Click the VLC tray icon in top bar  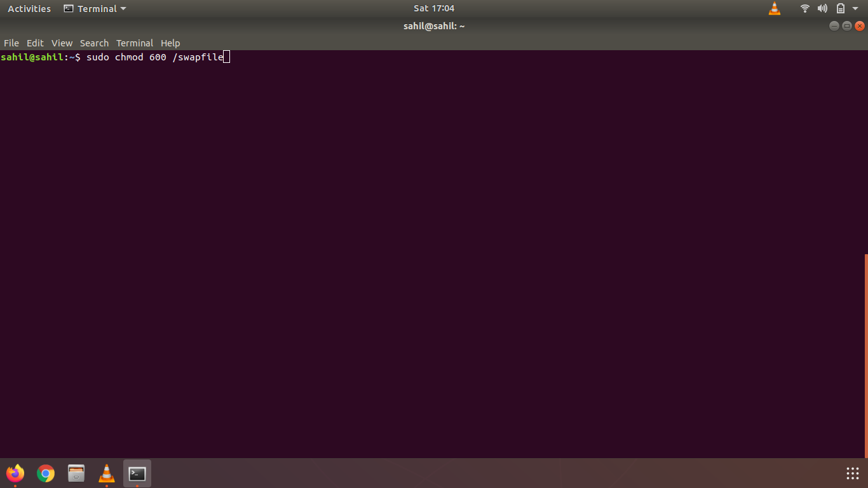click(x=774, y=9)
